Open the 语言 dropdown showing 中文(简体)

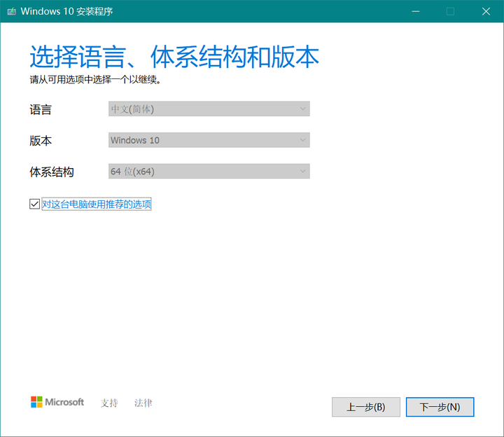click(x=209, y=109)
